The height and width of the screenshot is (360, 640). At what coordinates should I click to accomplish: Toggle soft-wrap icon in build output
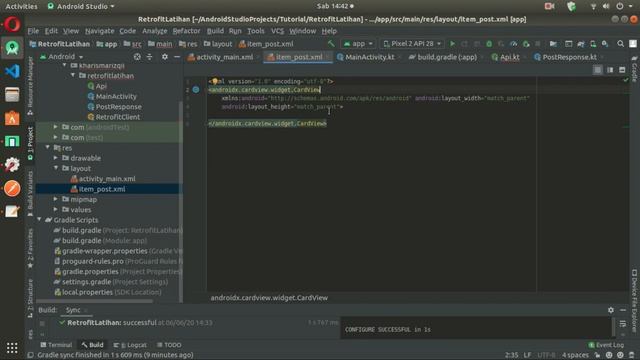(623, 324)
